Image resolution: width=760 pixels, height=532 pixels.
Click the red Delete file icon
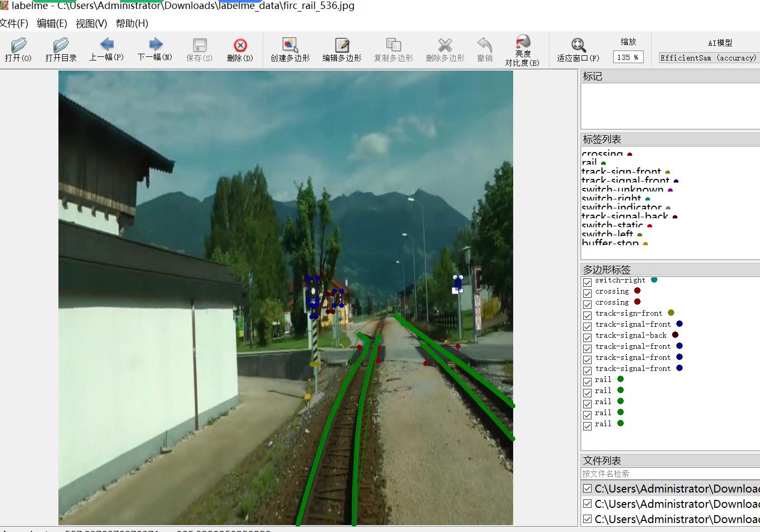[240, 45]
